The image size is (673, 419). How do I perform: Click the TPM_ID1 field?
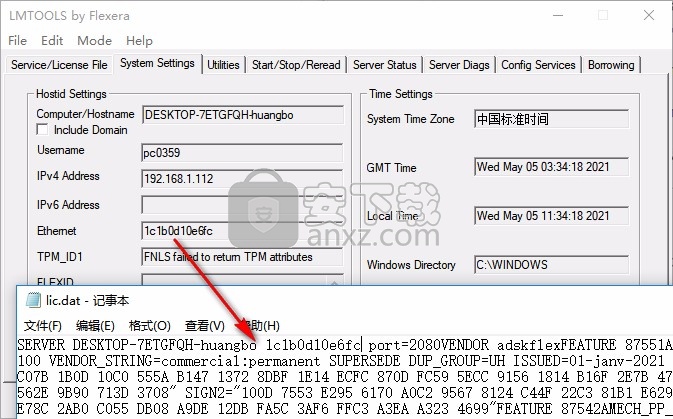(243, 257)
